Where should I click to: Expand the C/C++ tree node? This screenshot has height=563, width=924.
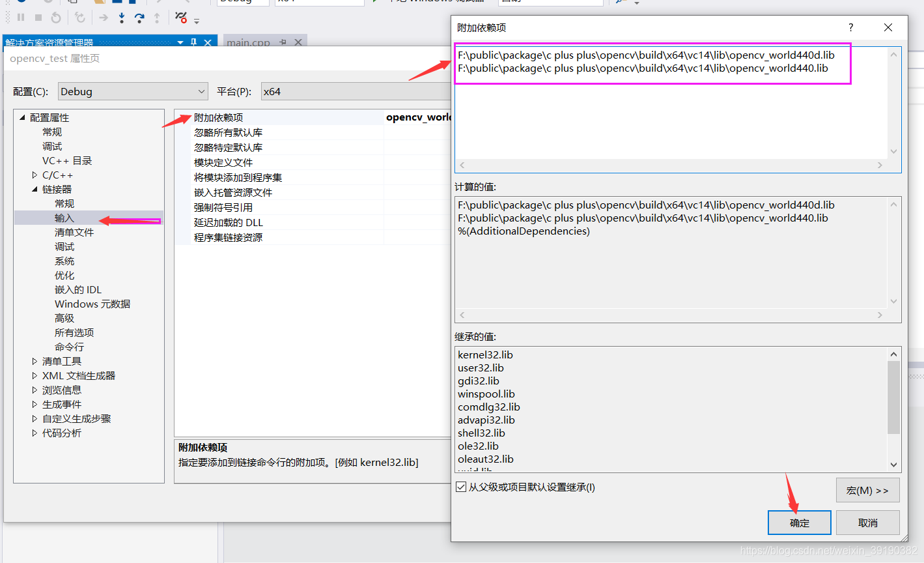tap(35, 175)
